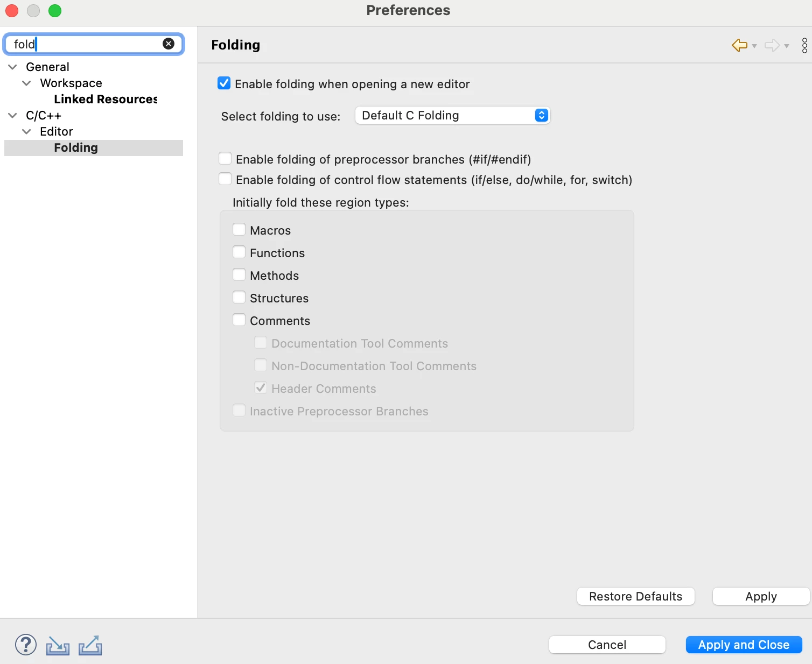
Task: Open the Default C Folding dropdown
Action: (x=452, y=115)
